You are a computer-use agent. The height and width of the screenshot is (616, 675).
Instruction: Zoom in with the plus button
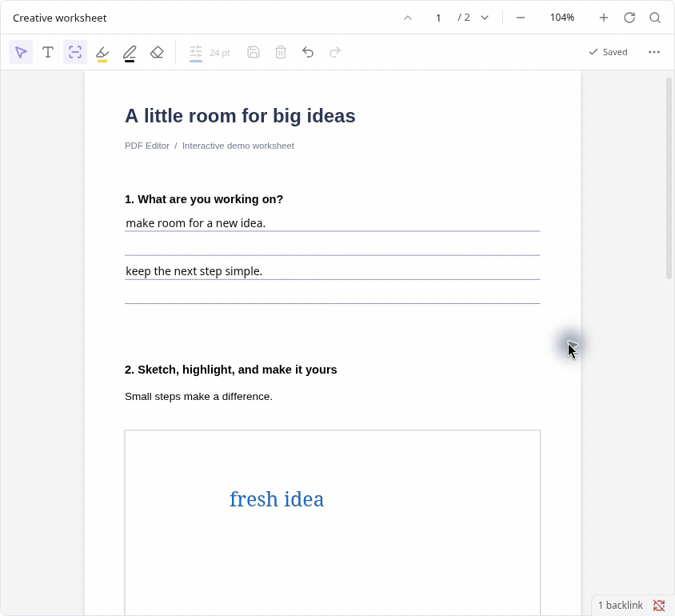pyautogui.click(x=604, y=18)
